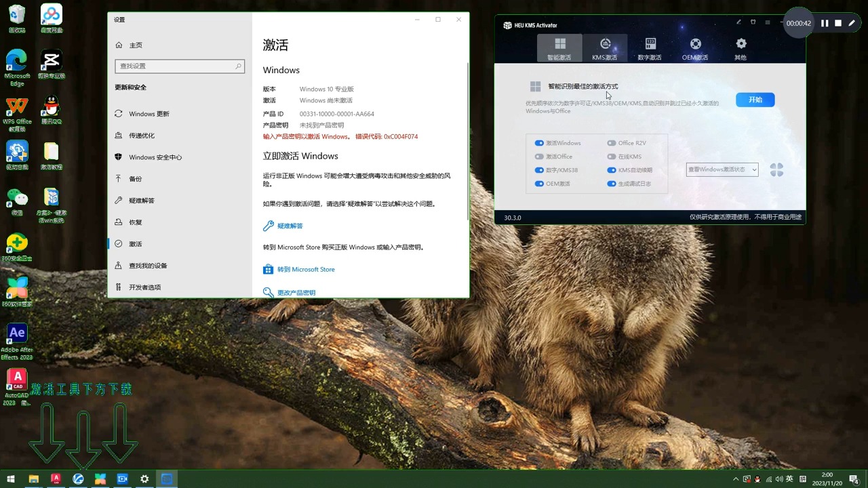Click the Settings window vertical scrollbar
The image size is (868, 488).
point(467,142)
